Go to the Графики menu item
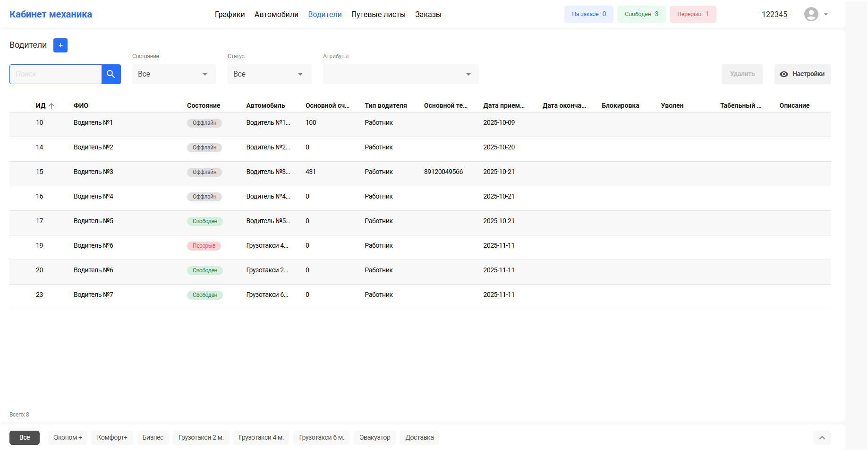This screenshot has width=868, height=451. click(x=230, y=15)
